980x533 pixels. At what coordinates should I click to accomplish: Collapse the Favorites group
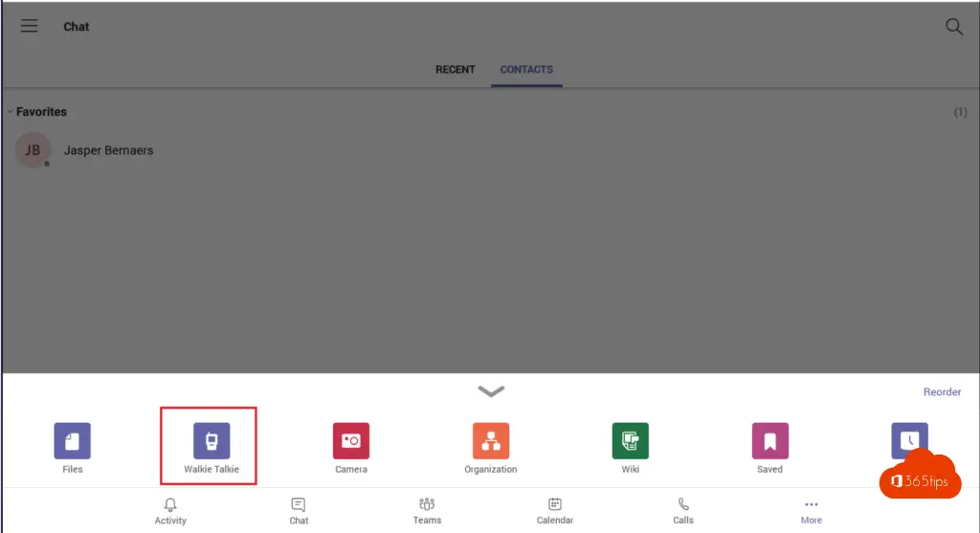pyautogui.click(x=11, y=112)
